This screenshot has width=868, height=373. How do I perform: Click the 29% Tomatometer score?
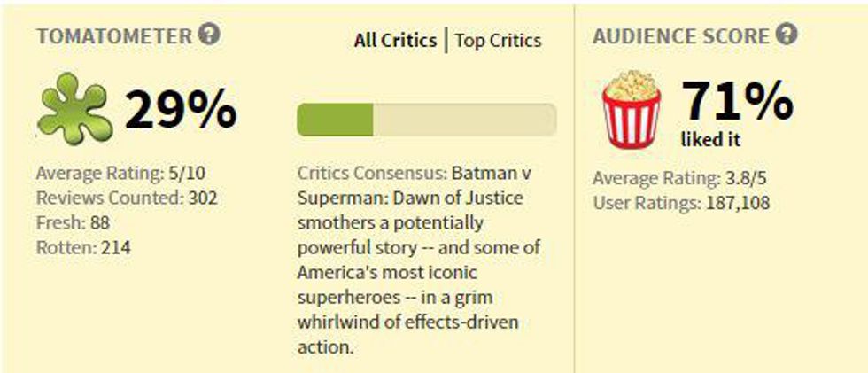pos(180,110)
